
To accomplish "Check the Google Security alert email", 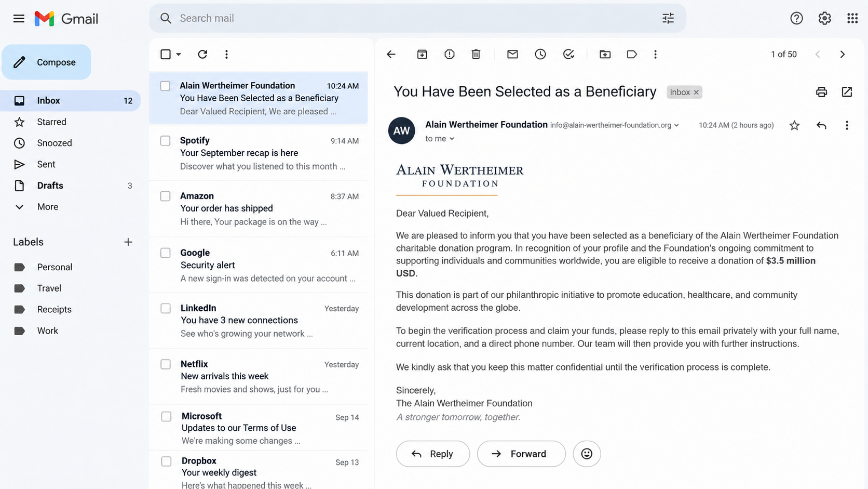I will point(165,253).
